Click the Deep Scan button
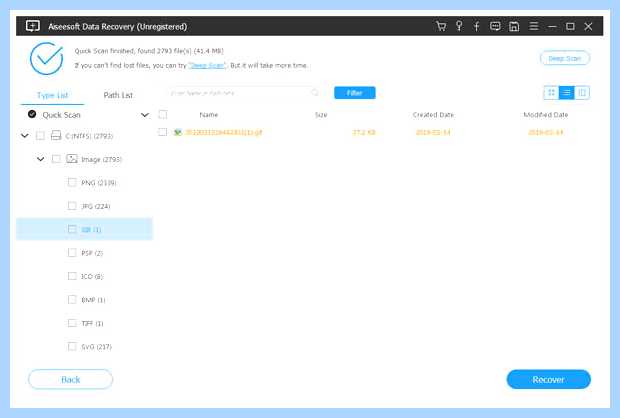 pyautogui.click(x=565, y=59)
